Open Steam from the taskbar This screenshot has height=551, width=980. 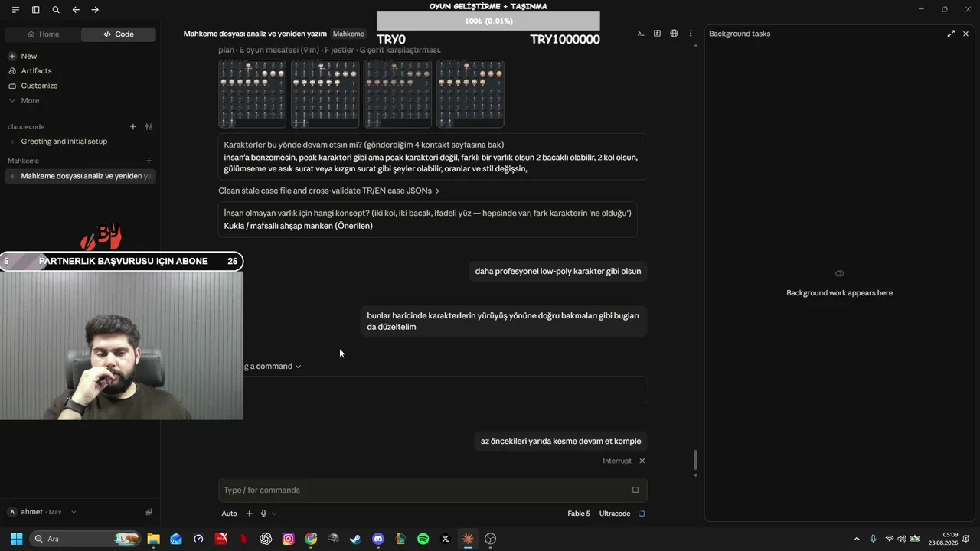coord(355,539)
